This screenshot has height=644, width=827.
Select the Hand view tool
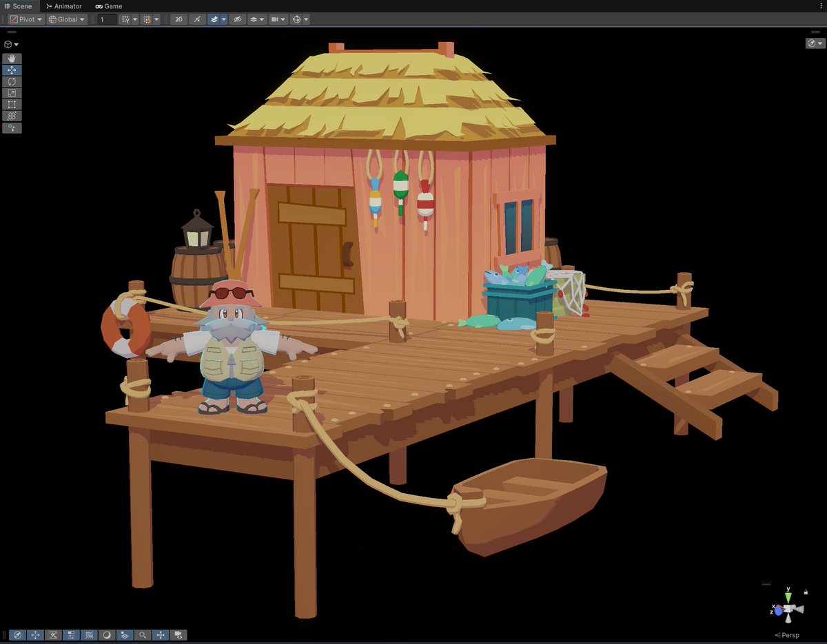(x=12, y=59)
